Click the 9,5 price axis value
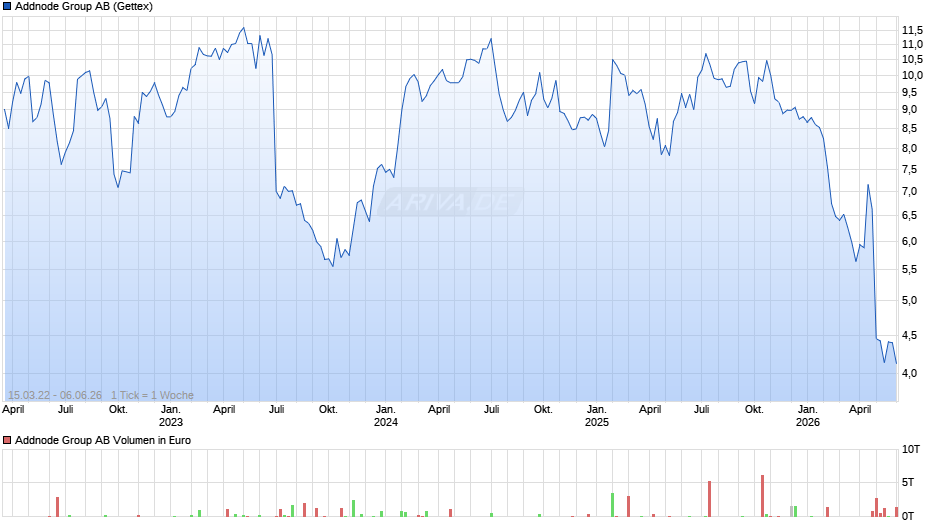Viewport: 940px width, 526px height. click(x=909, y=92)
